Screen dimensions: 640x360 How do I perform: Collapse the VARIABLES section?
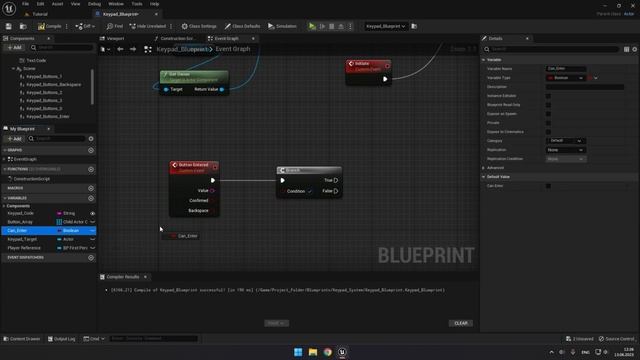5,198
